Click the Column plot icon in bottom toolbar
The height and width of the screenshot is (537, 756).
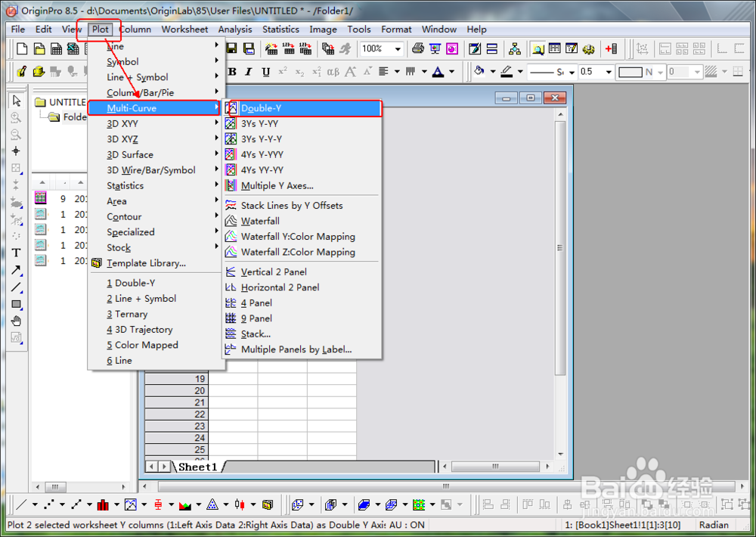pyautogui.click(x=103, y=504)
